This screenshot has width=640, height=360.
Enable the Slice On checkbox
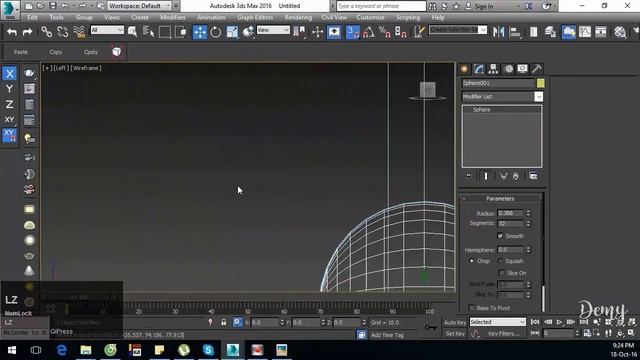tap(501, 273)
